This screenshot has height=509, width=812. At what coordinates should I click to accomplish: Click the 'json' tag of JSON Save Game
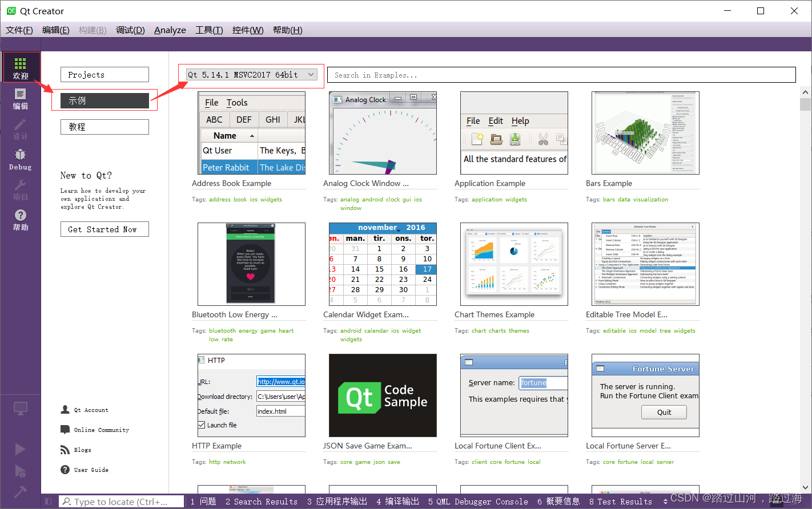pyautogui.click(x=379, y=462)
